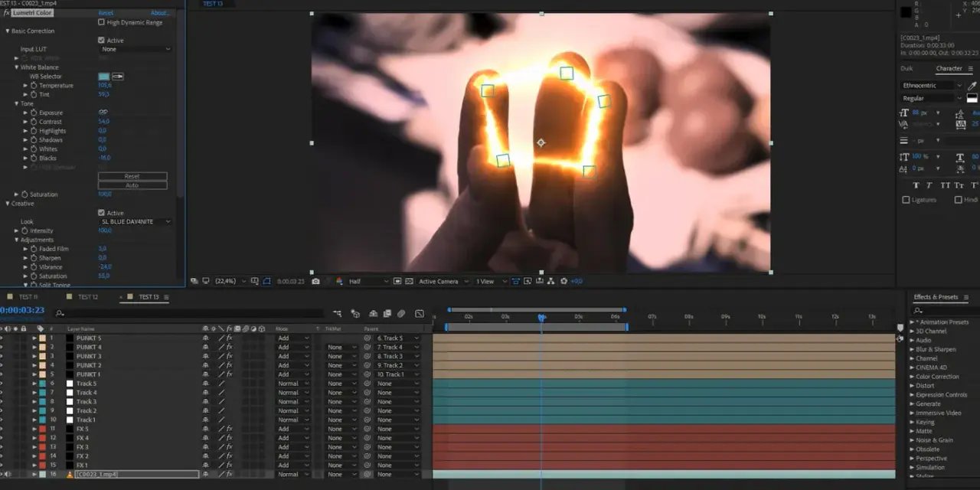Click the Toggle Pixel Aspect Ratio icon

pyautogui.click(x=515, y=282)
